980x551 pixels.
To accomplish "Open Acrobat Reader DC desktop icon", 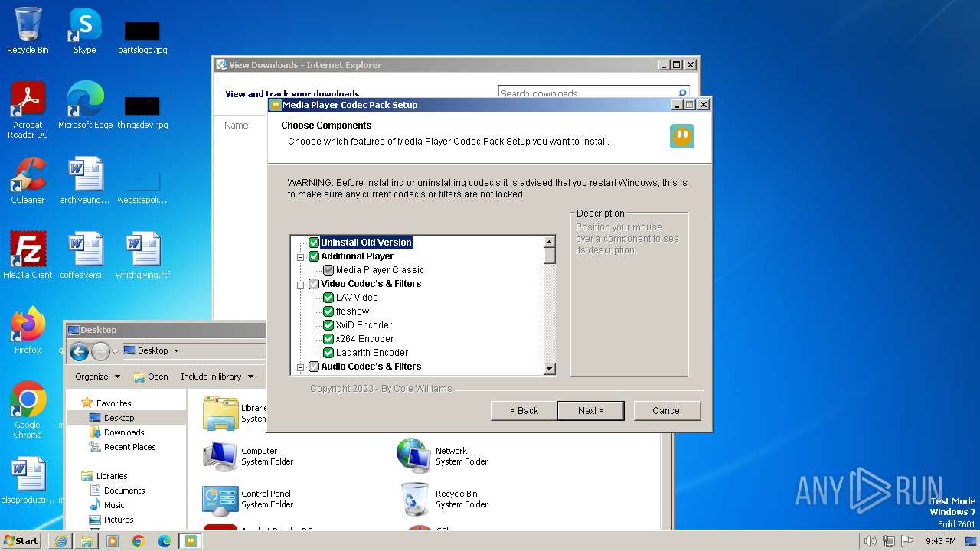I will coord(28,110).
